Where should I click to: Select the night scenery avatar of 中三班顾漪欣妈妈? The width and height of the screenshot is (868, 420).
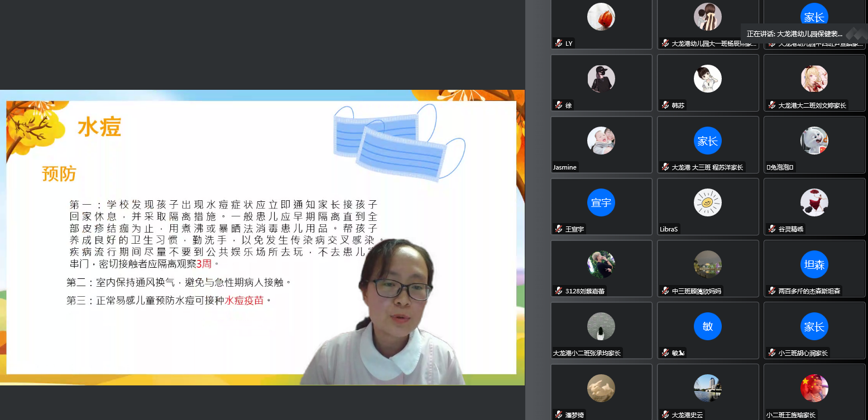point(708,264)
